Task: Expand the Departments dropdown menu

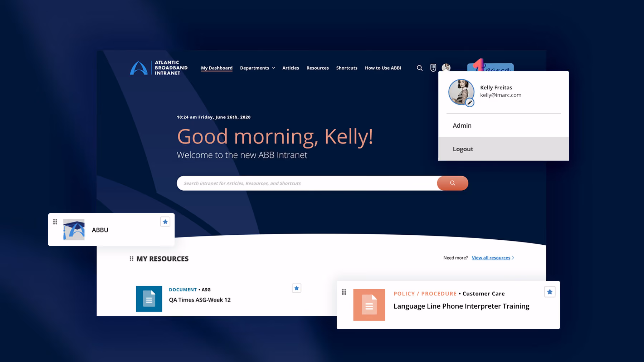Action: coord(258,68)
